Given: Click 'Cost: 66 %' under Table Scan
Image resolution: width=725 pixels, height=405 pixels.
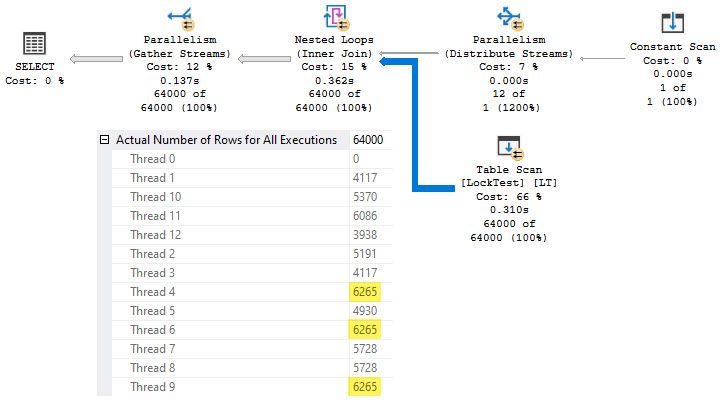Looking at the screenshot, I should pyautogui.click(x=509, y=196).
